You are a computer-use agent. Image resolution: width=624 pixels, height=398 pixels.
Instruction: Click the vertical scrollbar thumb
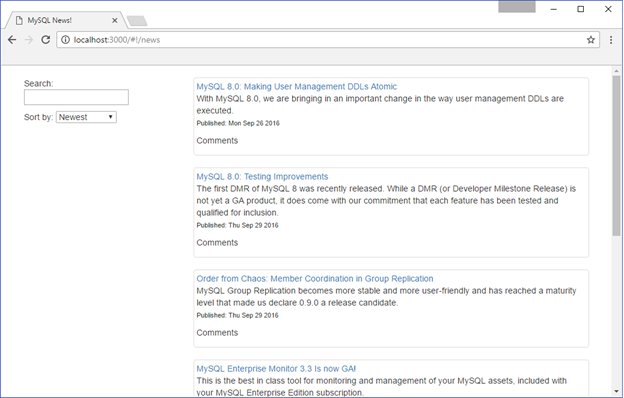616,156
